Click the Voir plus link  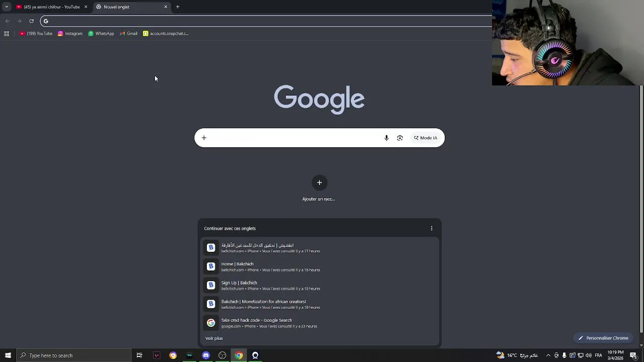coord(214,338)
